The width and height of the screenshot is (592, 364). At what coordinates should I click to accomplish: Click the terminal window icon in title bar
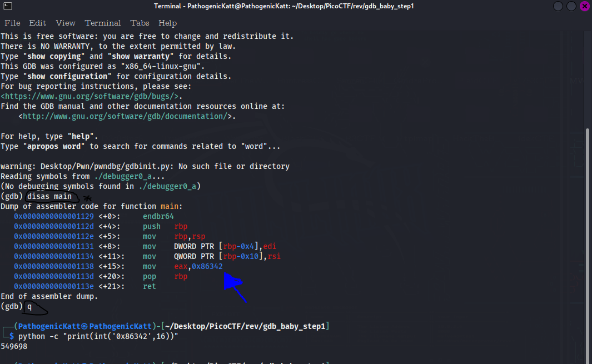[7, 6]
